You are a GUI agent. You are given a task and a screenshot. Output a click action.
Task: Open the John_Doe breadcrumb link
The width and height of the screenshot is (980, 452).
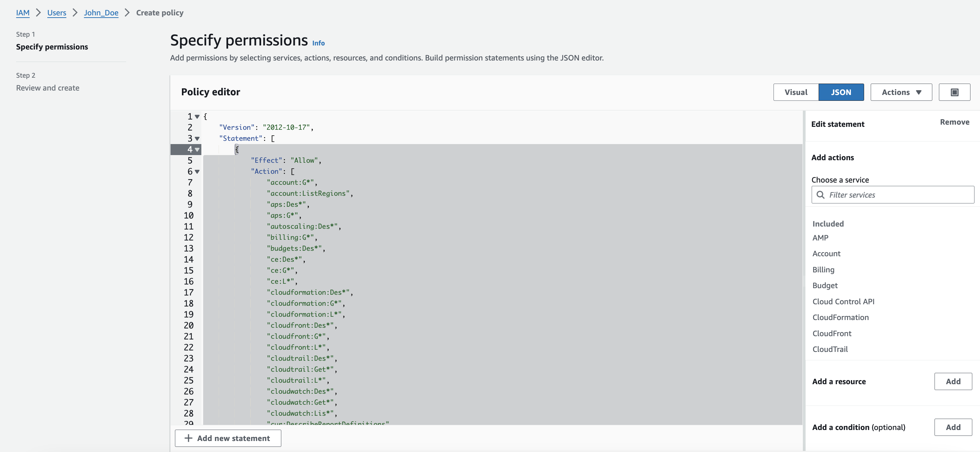coord(101,12)
